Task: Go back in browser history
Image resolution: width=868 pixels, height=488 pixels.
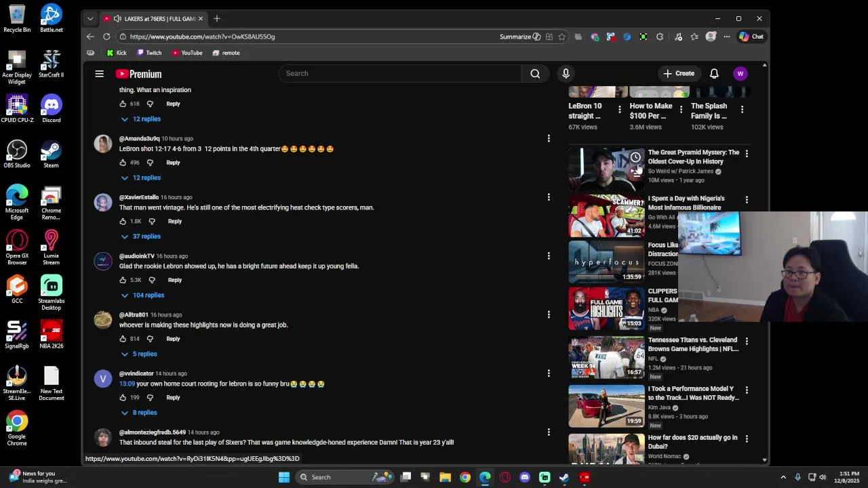Action: (90, 37)
